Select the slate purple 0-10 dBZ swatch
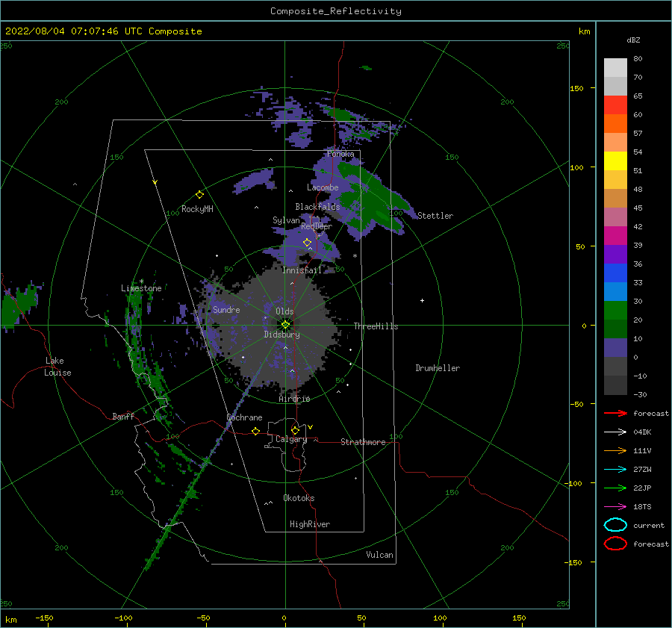 615,347
